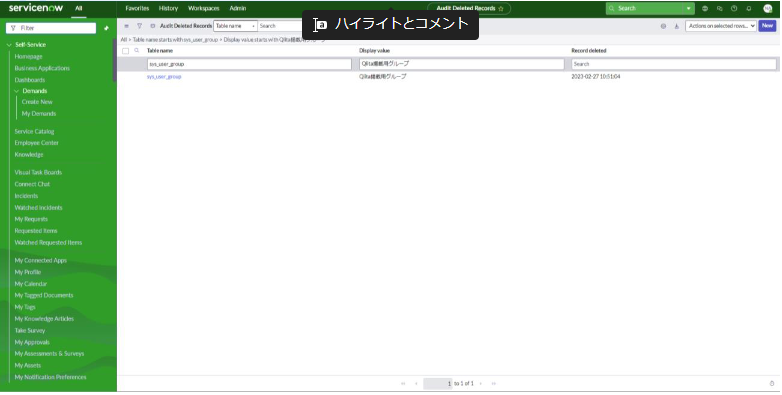Viewport: 782px width, 395px height.
Task: Select all rows checkbox in list header
Action: pos(126,51)
